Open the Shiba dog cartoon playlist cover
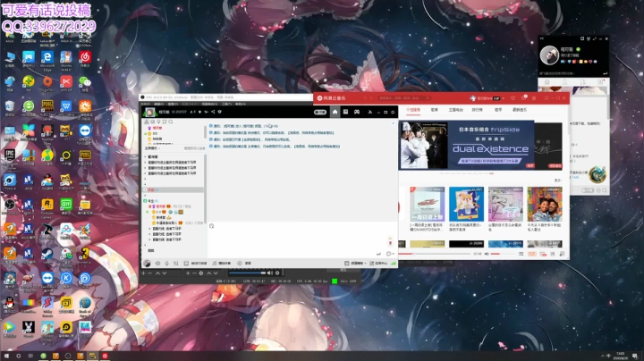This screenshot has height=361, width=644. click(466, 204)
